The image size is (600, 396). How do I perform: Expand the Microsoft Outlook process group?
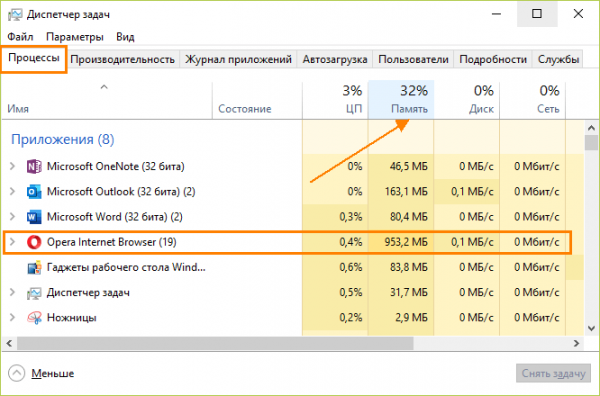pos(12,191)
